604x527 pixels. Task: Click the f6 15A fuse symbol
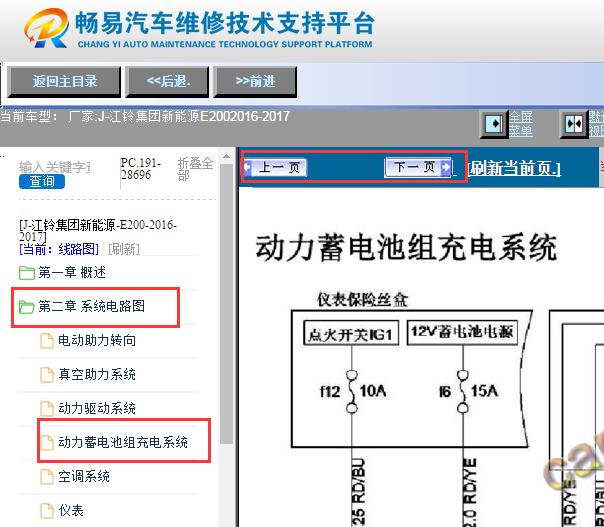[x=463, y=391]
